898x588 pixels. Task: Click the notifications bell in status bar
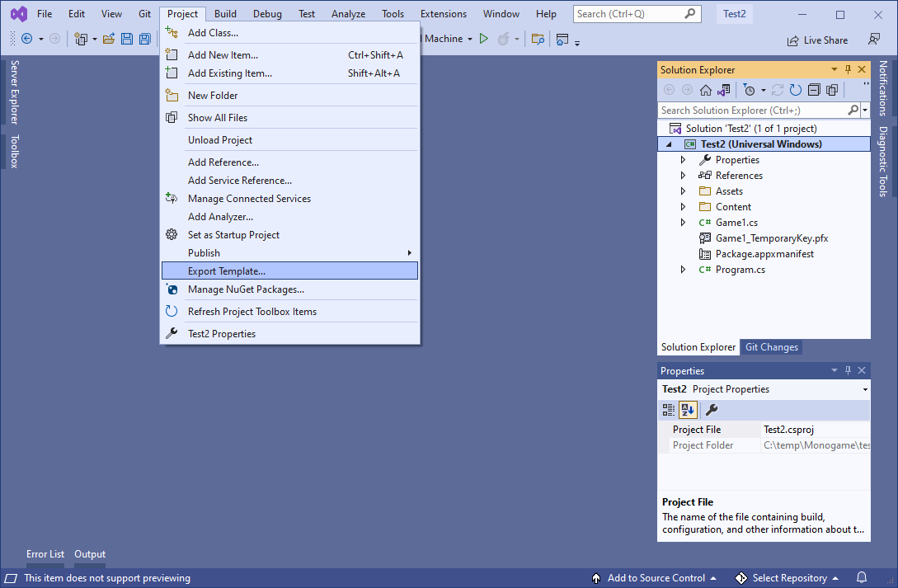tap(862, 578)
